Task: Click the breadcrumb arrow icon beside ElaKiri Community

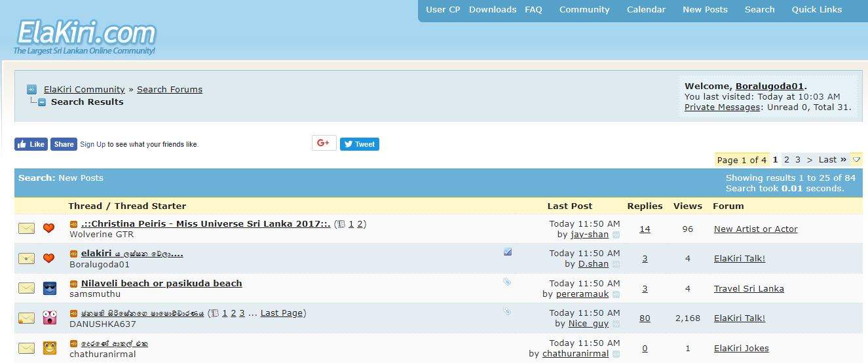Action: point(32,90)
